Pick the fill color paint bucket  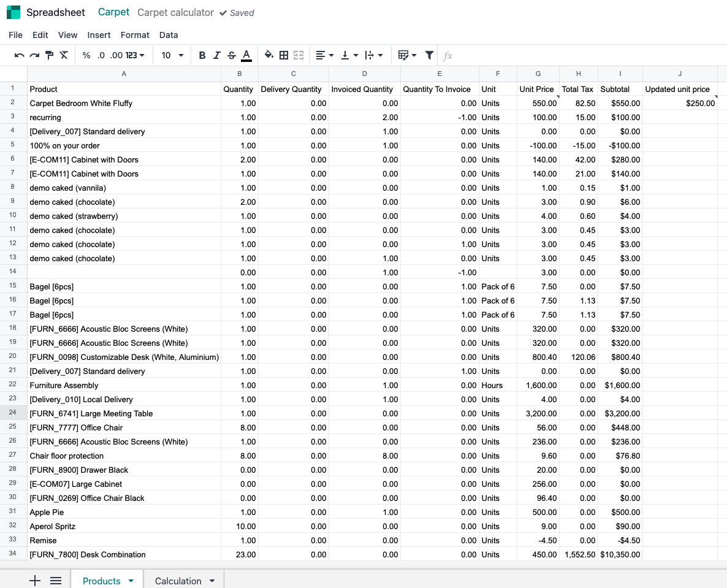[x=268, y=55]
